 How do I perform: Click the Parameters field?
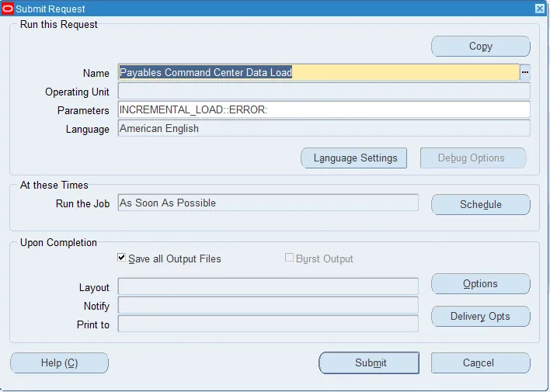coord(324,109)
